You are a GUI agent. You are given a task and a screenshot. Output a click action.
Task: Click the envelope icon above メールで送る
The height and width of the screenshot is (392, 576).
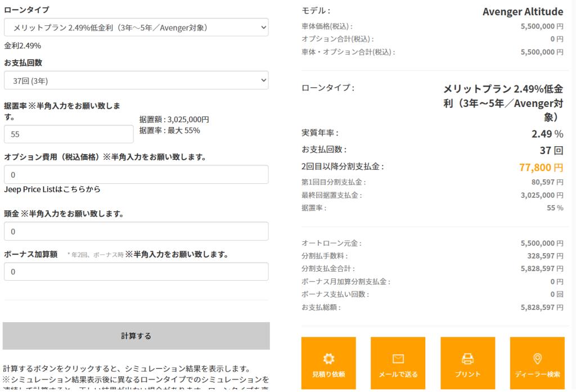398,358
